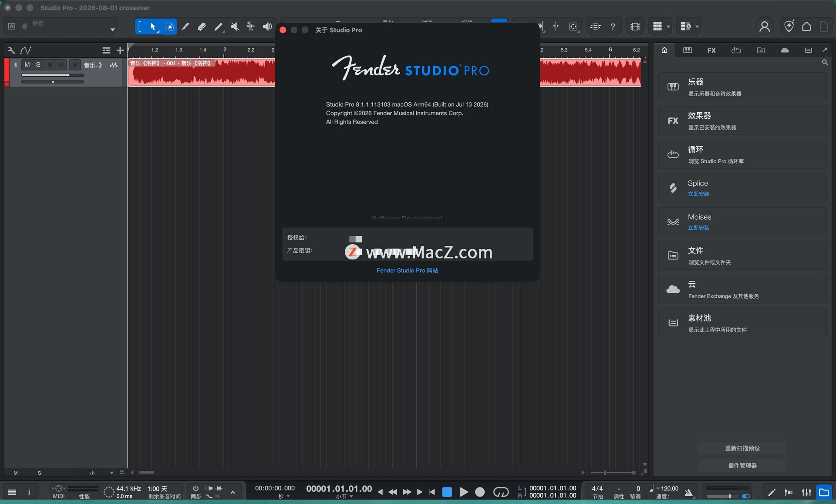
Task: Open the Fender Studio Pro 网站 link
Action: click(x=408, y=270)
